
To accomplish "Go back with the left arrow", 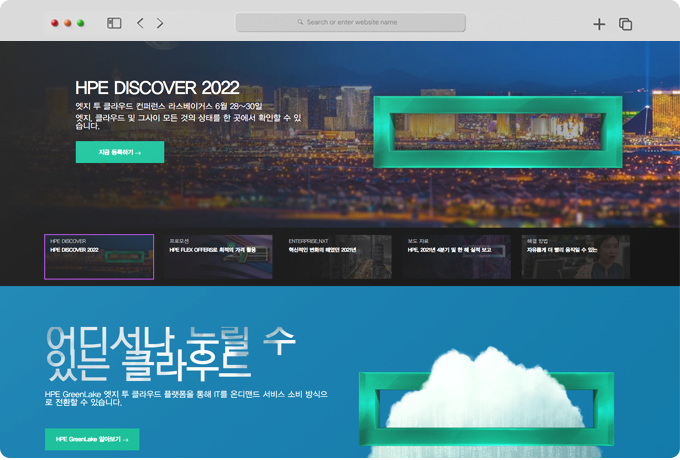I will [x=140, y=23].
